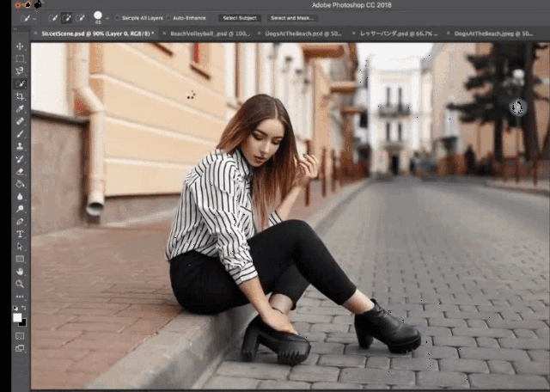Reset default foreground and background colors
The height and width of the screenshot is (392, 550).
tap(15, 309)
